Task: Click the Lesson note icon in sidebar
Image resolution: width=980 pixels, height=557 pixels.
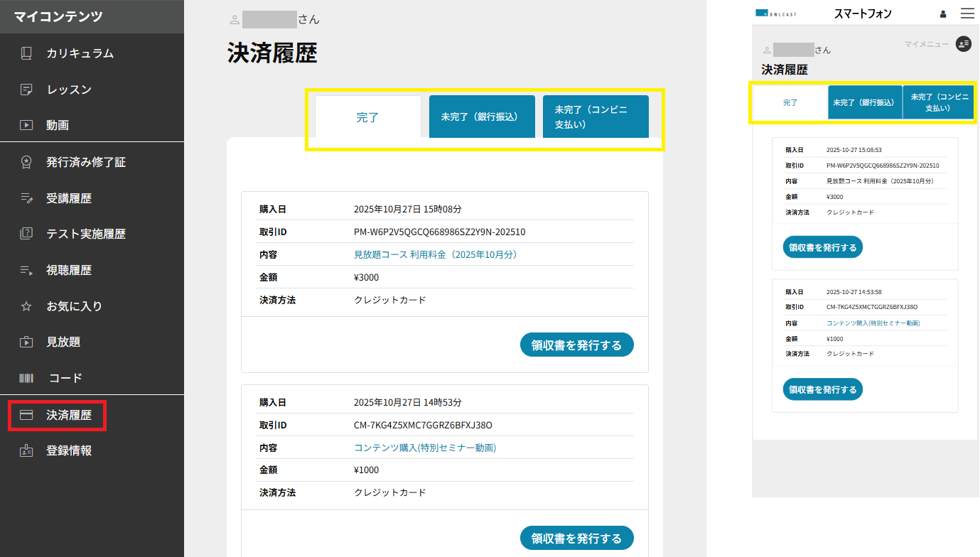Action: coord(26,90)
